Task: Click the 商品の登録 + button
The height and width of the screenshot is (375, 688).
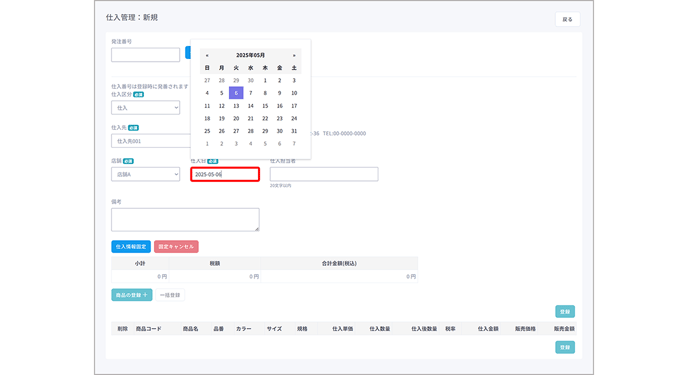Action: (132, 295)
